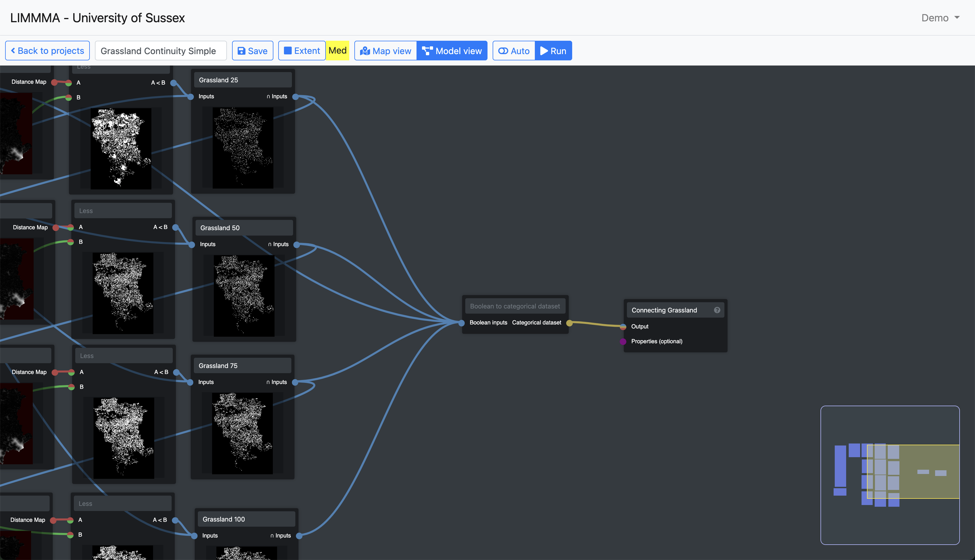This screenshot has width=975, height=560.
Task: Click the Connecting Grassland Output input socket
Action: pyautogui.click(x=623, y=327)
